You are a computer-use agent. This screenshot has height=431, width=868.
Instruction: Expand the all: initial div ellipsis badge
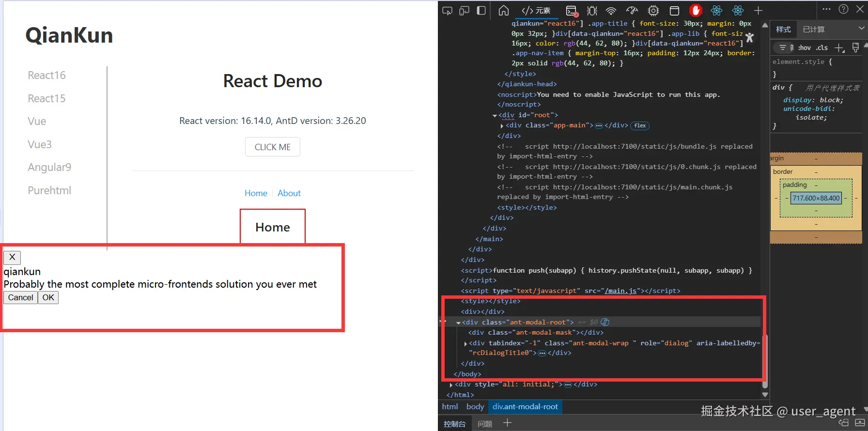[568, 385]
